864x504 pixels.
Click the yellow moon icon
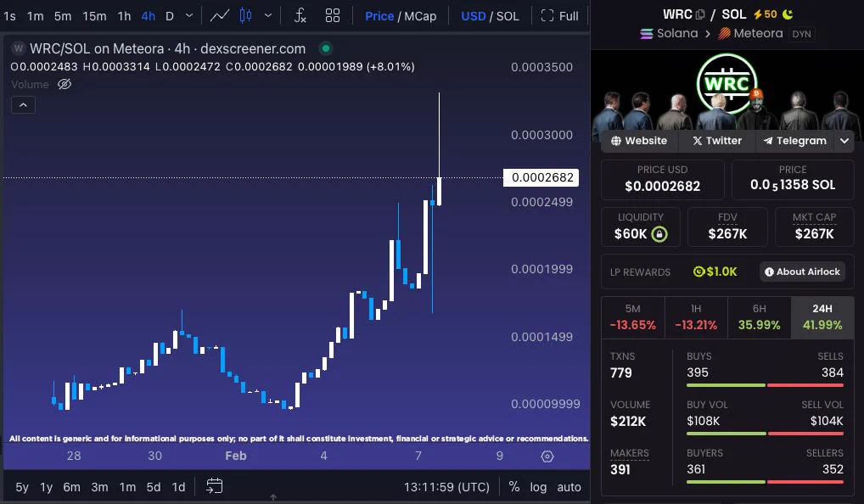788,14
